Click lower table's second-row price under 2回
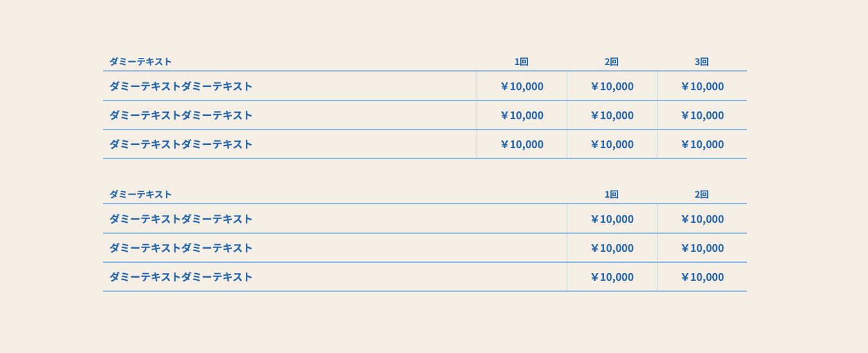This screenshot has height=353, width=868. pyautogui.click(x=702, y=248)
